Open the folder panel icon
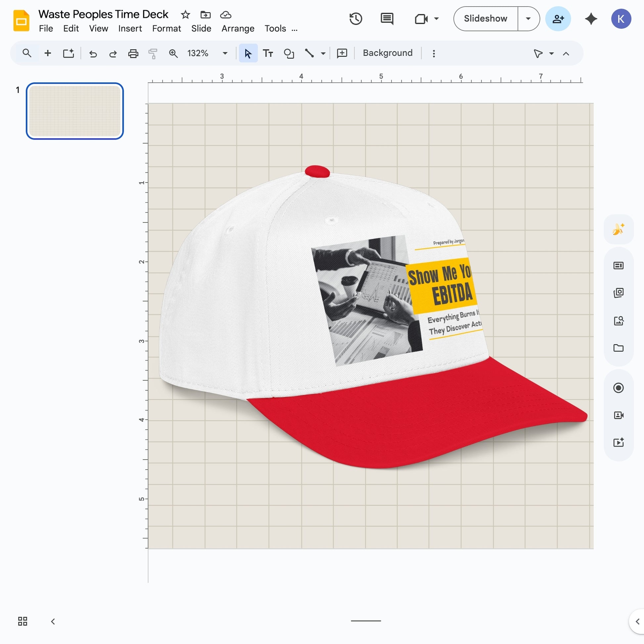 tap(618, 348)
